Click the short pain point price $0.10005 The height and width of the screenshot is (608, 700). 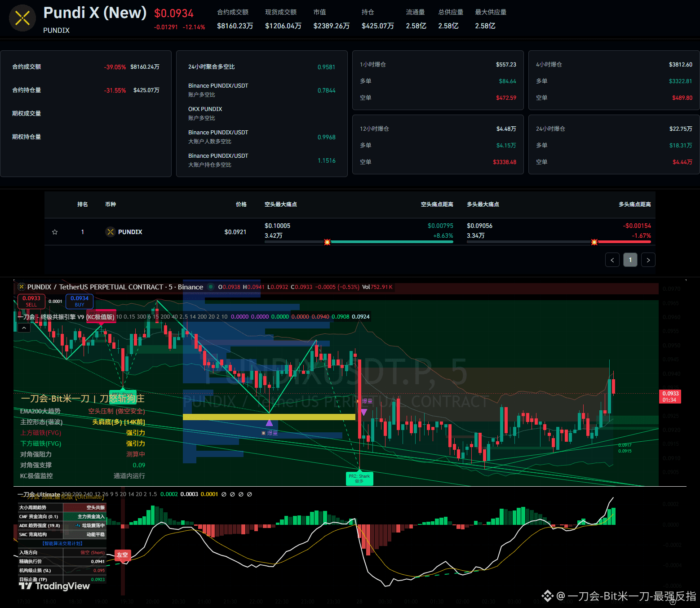pyautogui.click(x=277, y=226)
